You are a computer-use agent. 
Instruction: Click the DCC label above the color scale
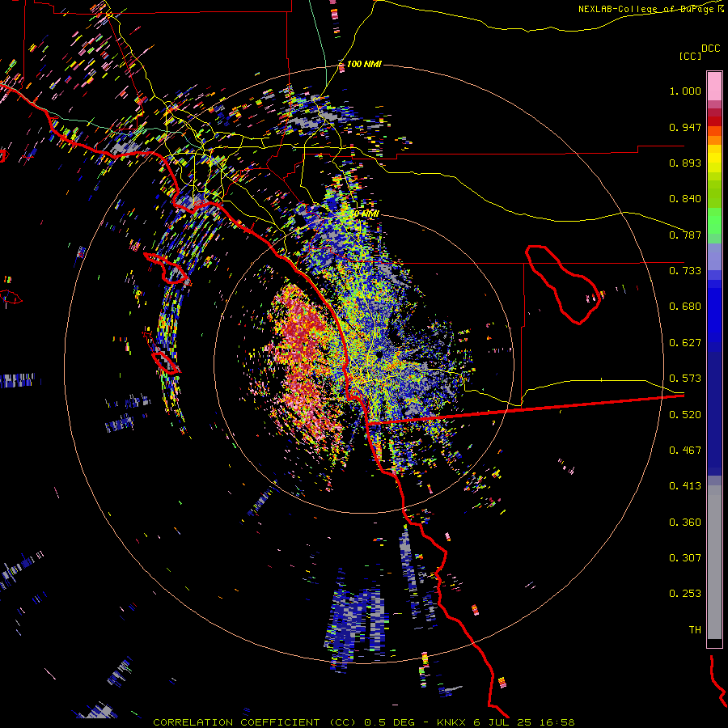(711, 49)
